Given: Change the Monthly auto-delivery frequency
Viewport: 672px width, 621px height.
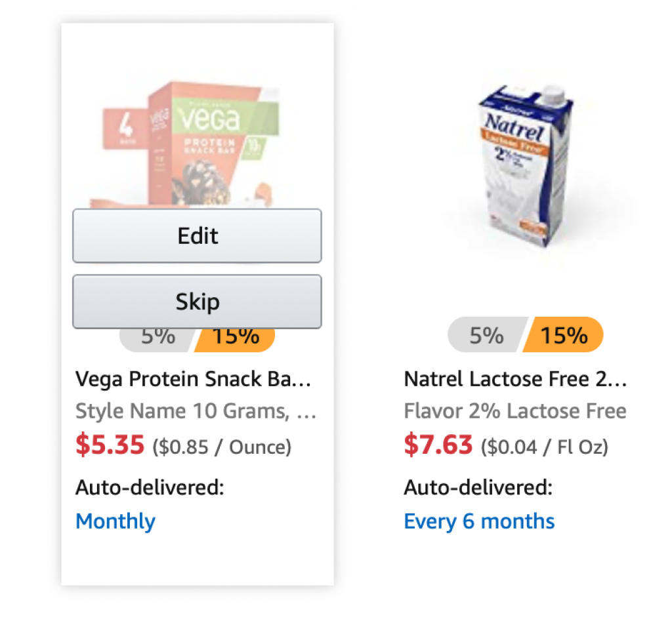Looking at the screenshot, I should click(115, 521).
